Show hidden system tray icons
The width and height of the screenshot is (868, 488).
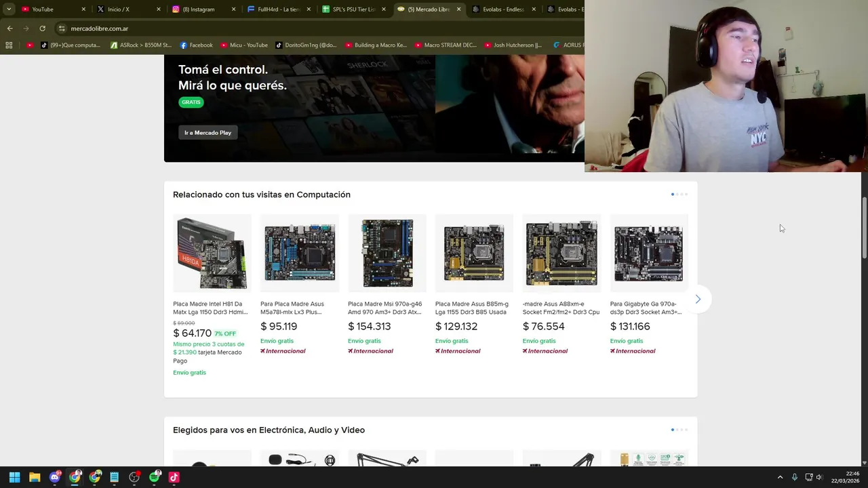(780, 477)
